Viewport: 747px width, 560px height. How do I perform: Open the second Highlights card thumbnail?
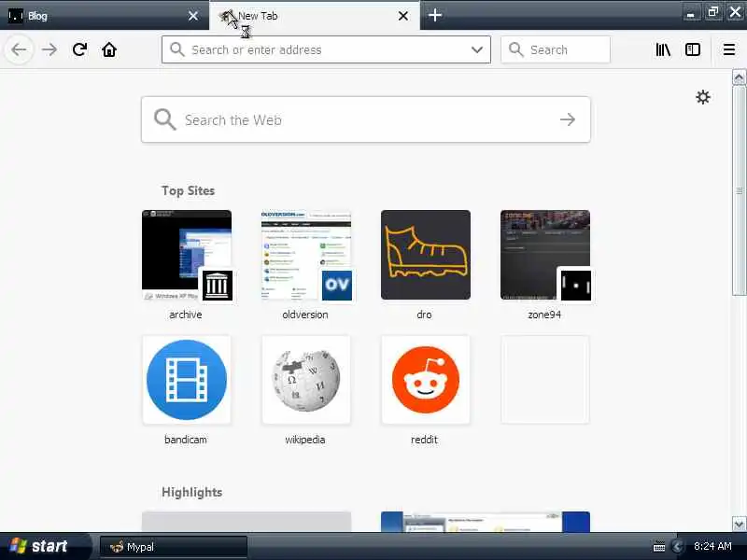point(486,522)
